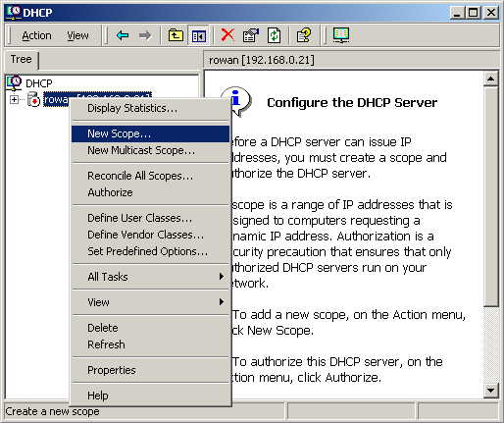Toggle the Show/Hide console tree icon
The width and height of the screenshot is (504, 423).
tap(198, 35)
